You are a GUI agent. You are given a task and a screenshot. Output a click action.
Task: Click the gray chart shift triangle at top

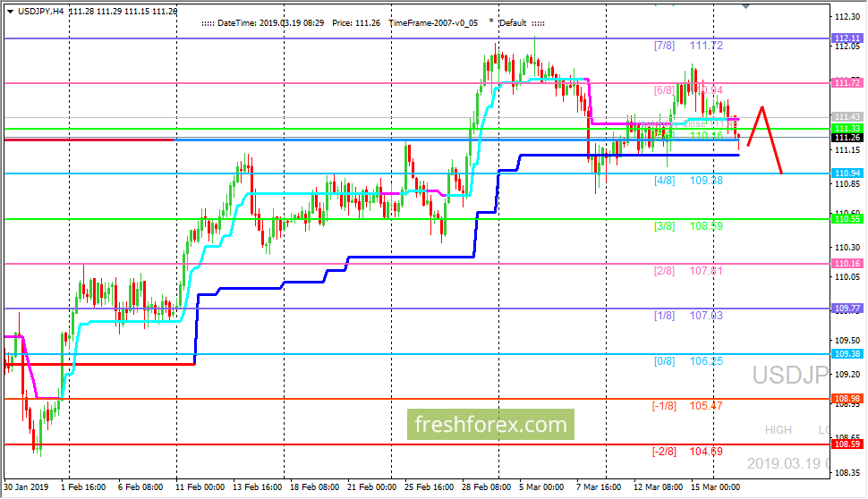click(745, 5)
